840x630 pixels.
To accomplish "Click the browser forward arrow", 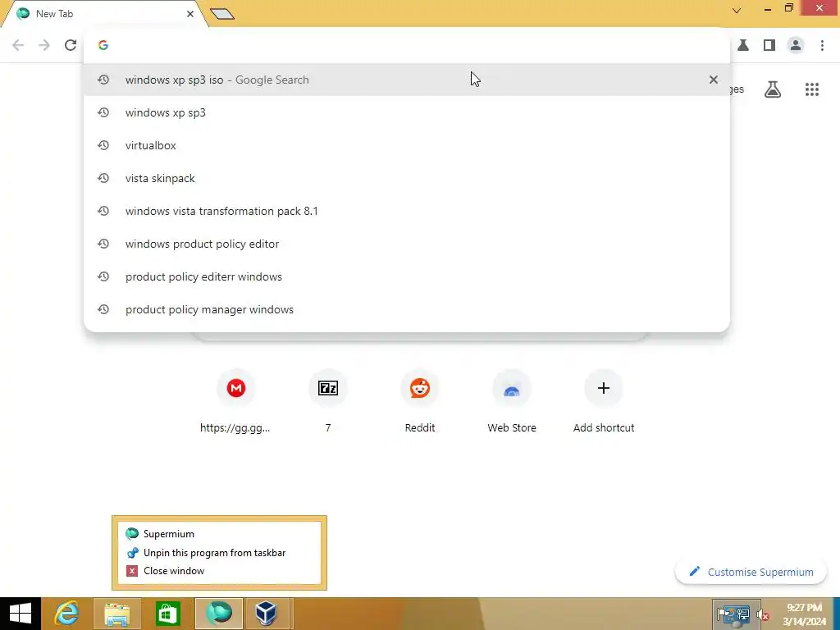I will point(44,46).
